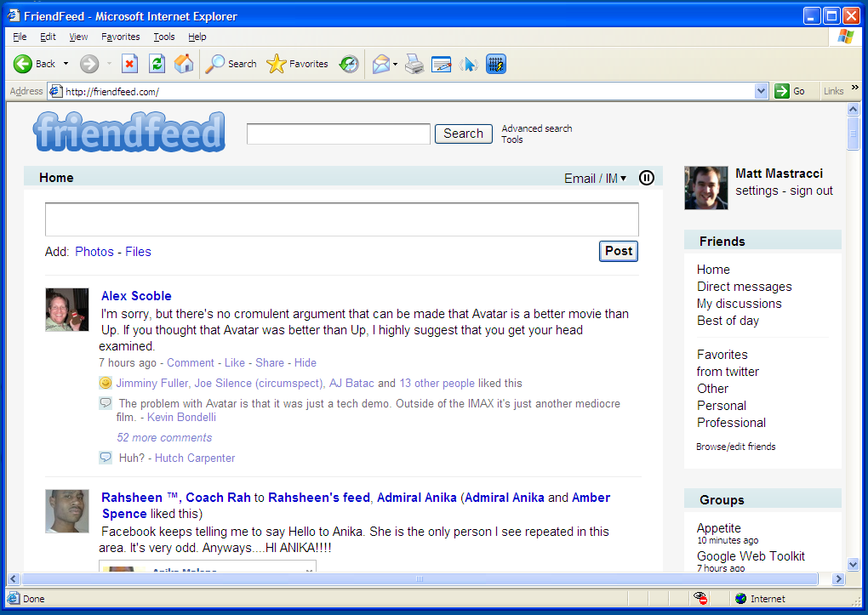
Task: Expand 52 more comments
Action: (164, 437)
